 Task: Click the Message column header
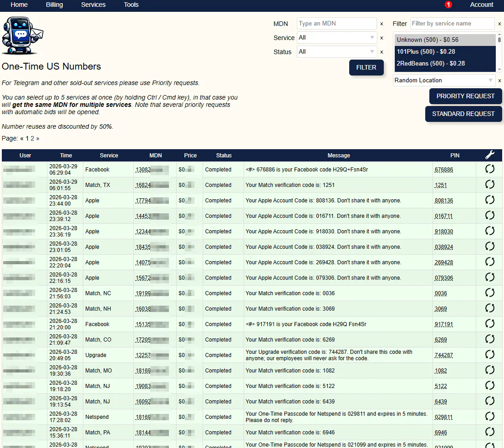pyautogui.click(x=338, y=156)
